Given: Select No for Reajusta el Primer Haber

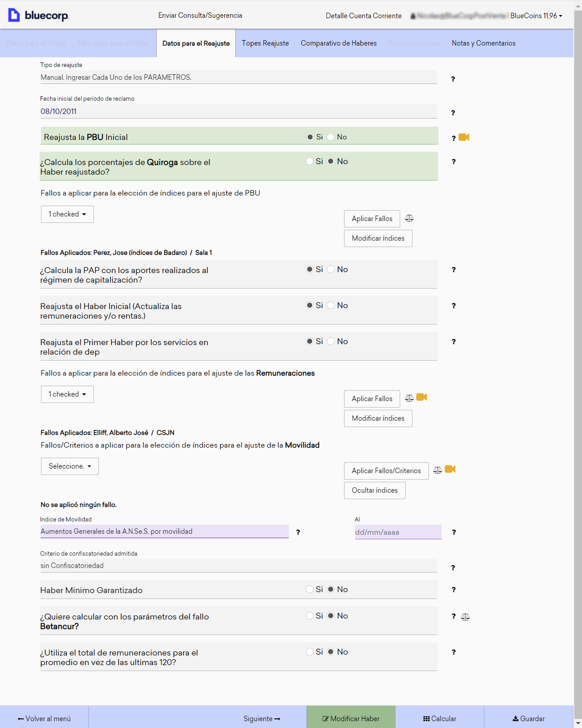Looking at the screenshot, I should 331,341.
